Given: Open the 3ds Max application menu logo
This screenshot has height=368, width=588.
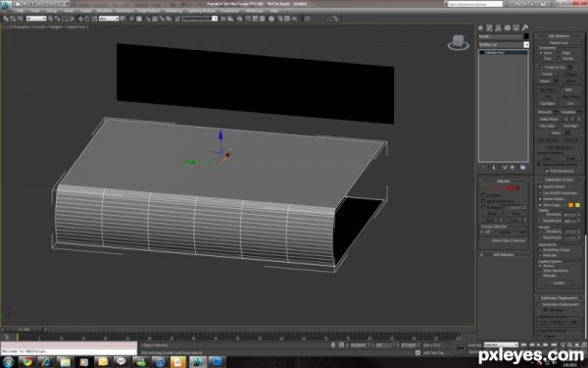Looking at the screenshot, I should tap(6, 5).
